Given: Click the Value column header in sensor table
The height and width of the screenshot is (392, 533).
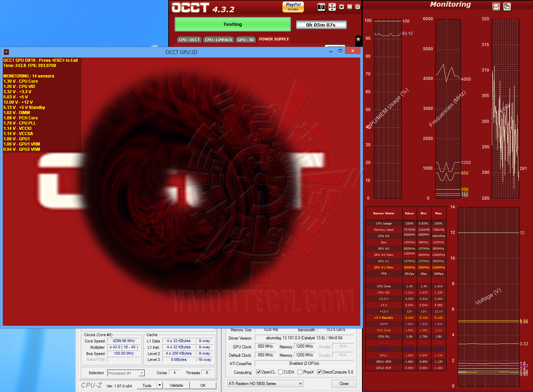Looking at the screenshot, I should [x=409, y=213].
